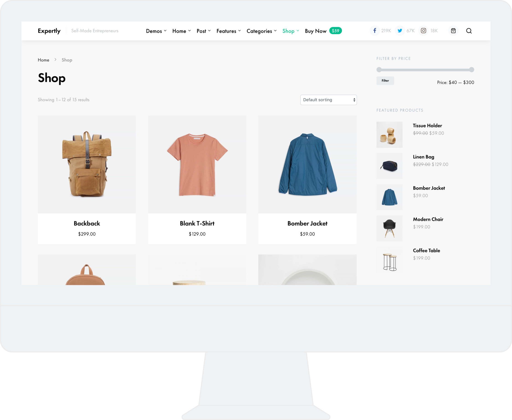This screenshot has height=420, width=512.
Task: Click 'Showing 1–12 of 15 results' text
Action: [x=64, y=100]
